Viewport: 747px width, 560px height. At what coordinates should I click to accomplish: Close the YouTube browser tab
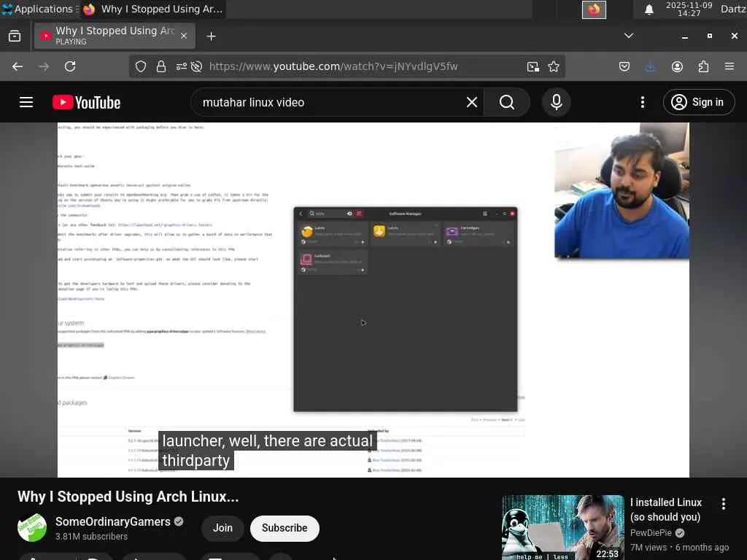tap(184, 36)
